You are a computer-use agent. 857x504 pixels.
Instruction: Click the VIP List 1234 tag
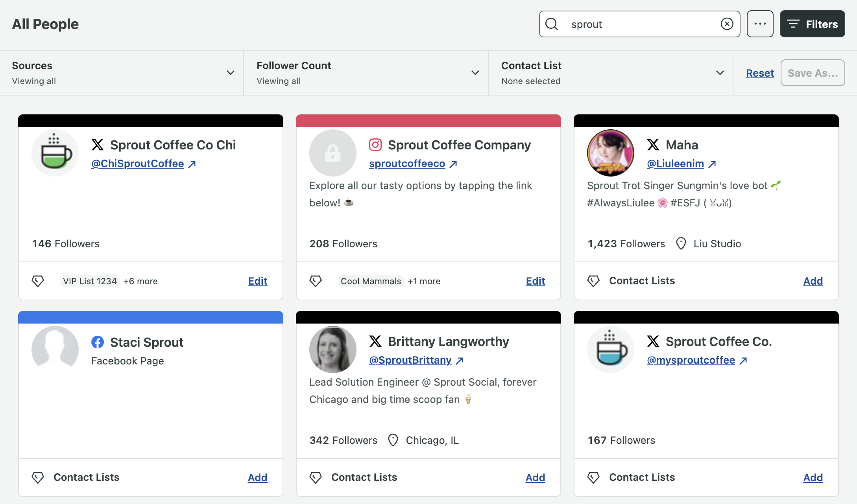pos(90,281)
